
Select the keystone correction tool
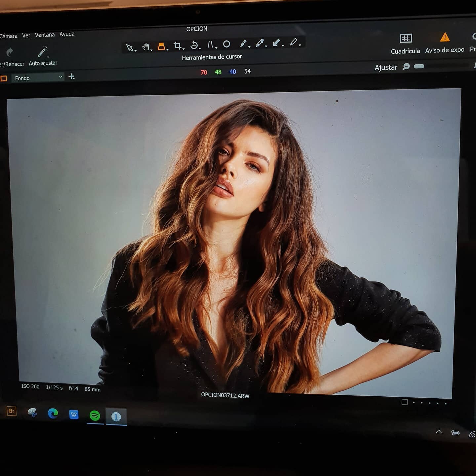pos(210,44)
